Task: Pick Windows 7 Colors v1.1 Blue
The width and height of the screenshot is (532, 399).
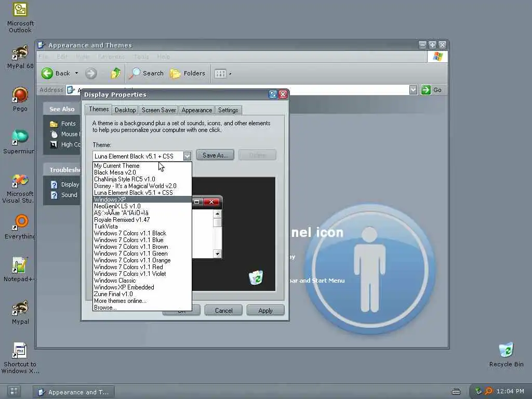Action: (x=142, y=240)
